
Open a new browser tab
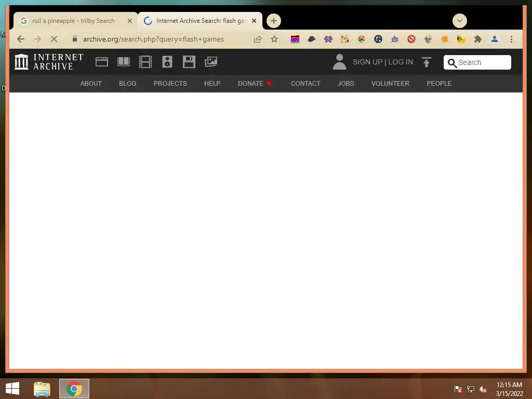[273, 21]
